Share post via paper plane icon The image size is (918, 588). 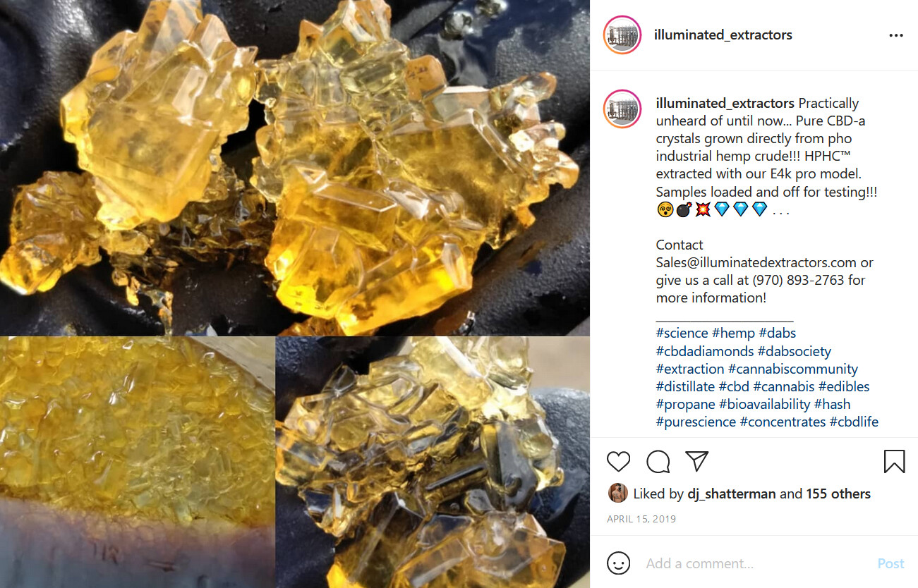696,462
